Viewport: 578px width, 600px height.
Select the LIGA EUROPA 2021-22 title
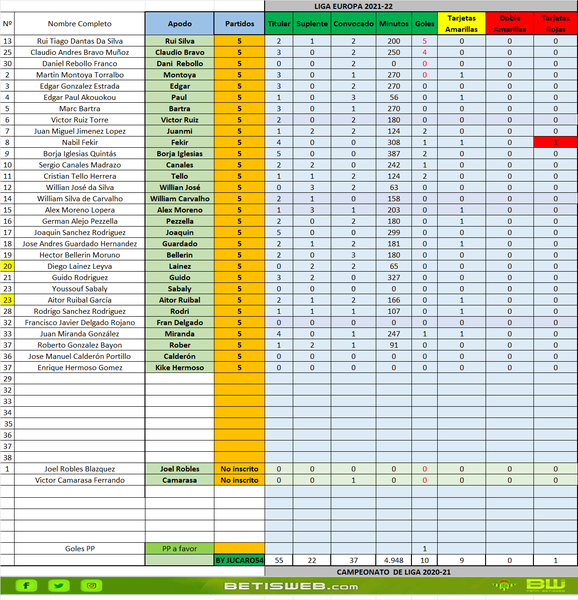pos(353,6)
